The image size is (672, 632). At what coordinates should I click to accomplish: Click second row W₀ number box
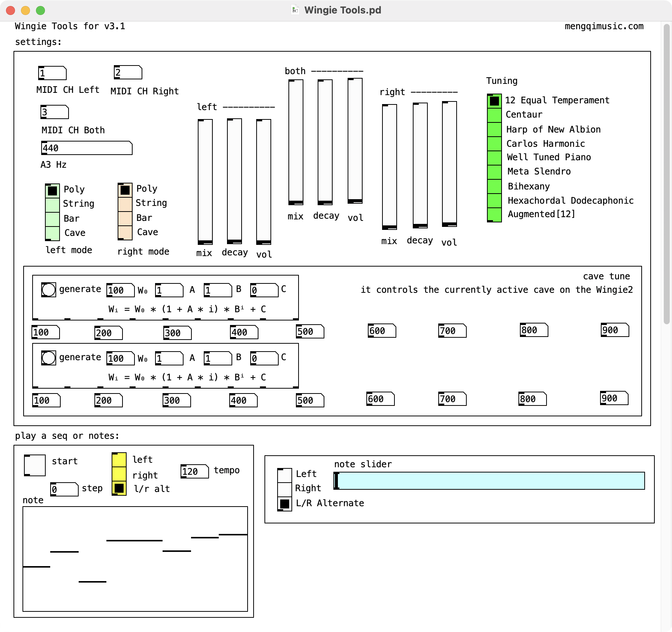point(121,358)
